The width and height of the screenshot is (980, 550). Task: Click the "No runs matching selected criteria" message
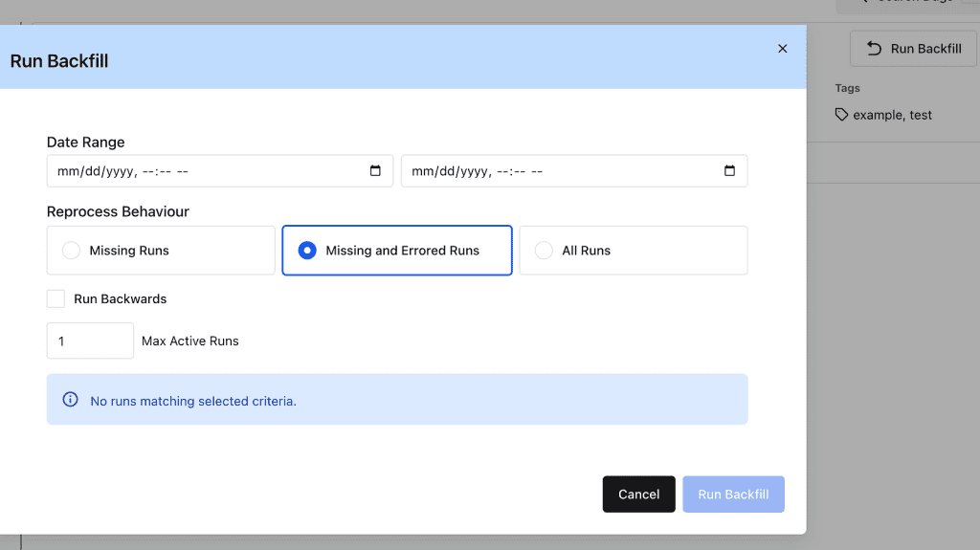click(193, 401)
